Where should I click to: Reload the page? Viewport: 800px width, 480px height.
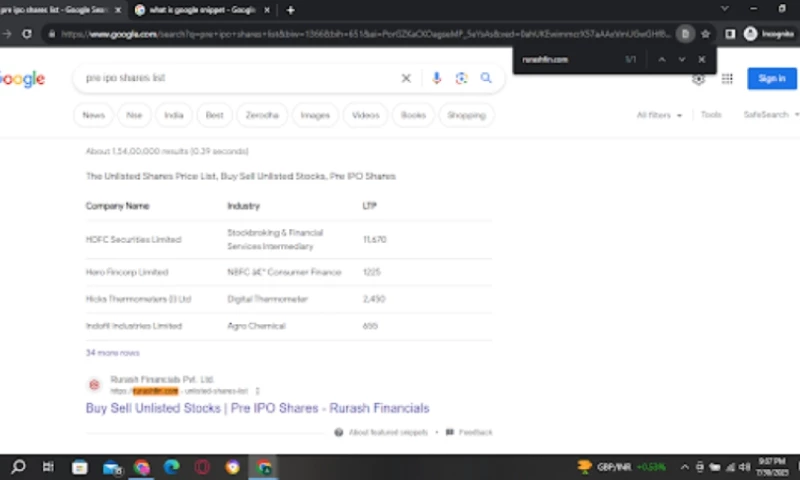pos(27,34)
